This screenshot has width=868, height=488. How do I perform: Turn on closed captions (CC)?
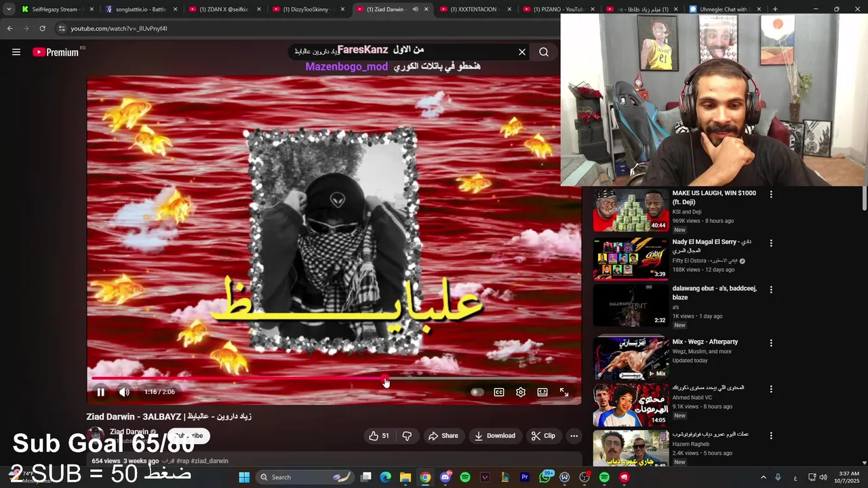pyautogui.click(x=499, y=392)
